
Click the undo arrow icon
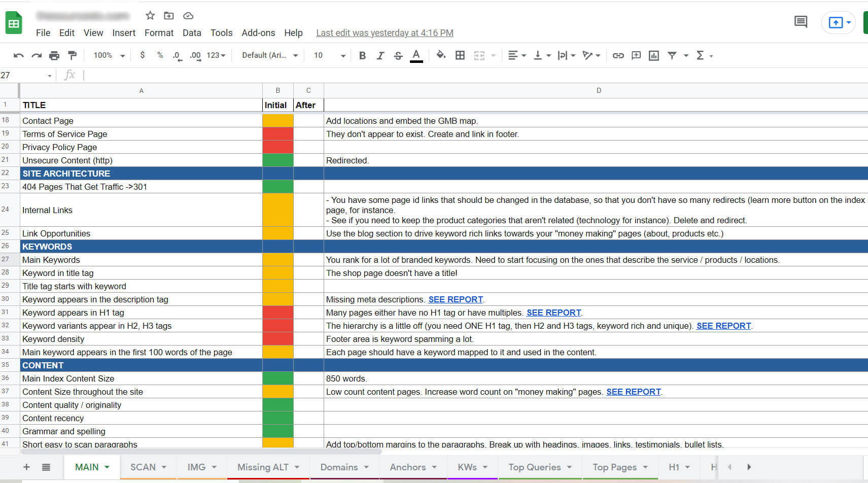tap(19, 55)
